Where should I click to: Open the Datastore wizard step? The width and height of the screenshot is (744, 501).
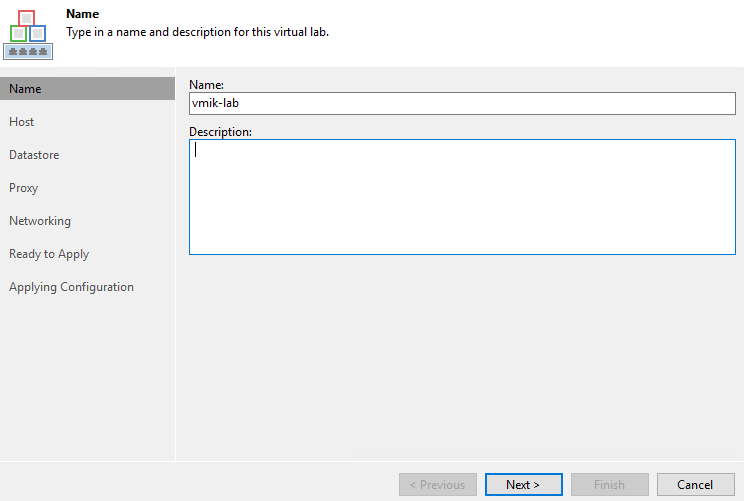click(x=34, y=155)
